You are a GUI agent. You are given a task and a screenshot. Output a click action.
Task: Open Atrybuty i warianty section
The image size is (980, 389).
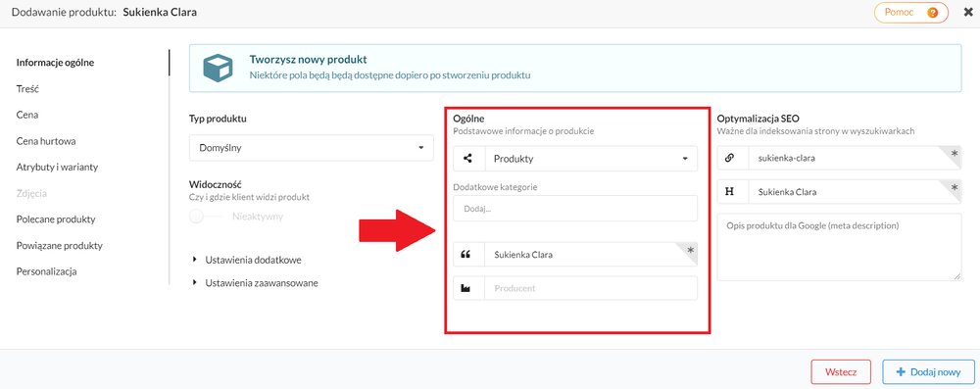57,167
